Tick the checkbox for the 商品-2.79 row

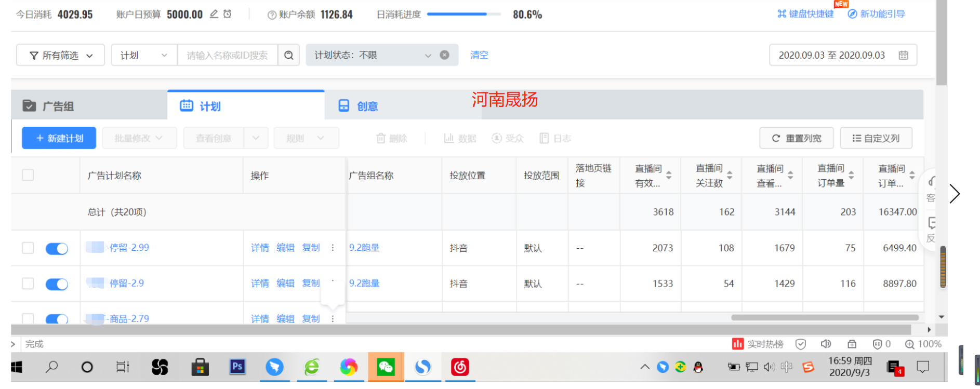point(28,318)
